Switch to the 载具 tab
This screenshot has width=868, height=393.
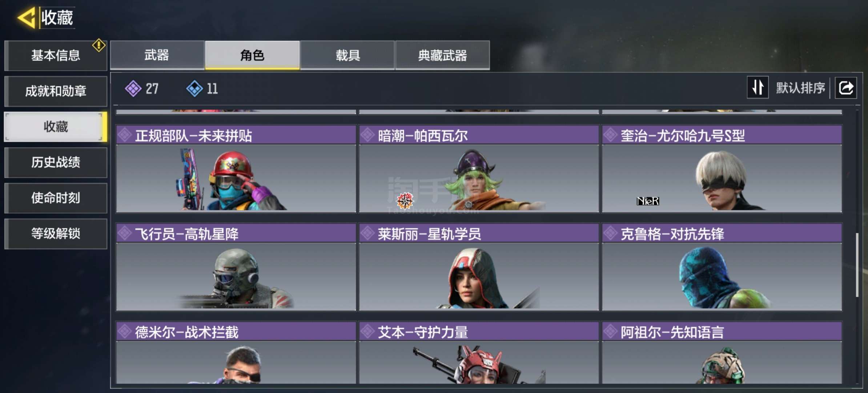[x=347, y=55]
